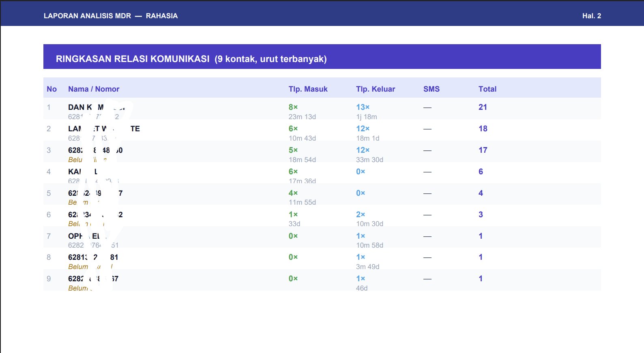644x353 pixels.
Task: Click the 5× incoming calls value
Action: tap(293, 150)
